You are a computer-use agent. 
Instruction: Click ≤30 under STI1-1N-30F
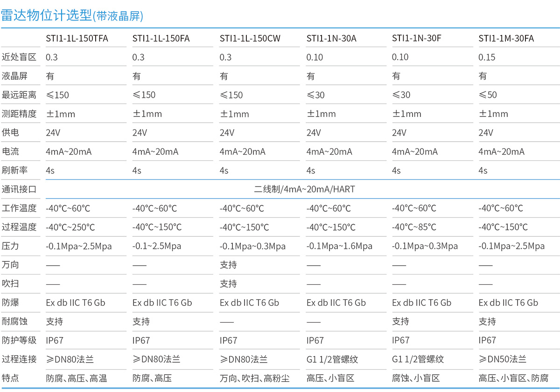click(x=401, y=95)
